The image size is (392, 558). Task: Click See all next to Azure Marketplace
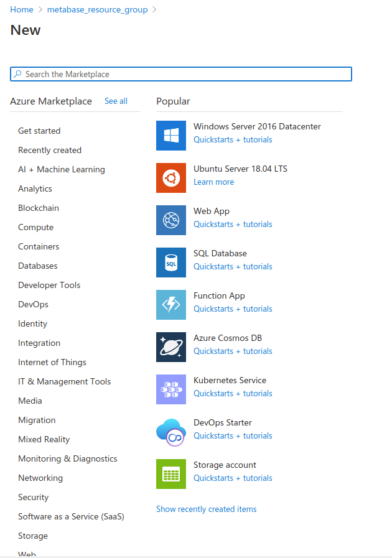click(116, 101)
